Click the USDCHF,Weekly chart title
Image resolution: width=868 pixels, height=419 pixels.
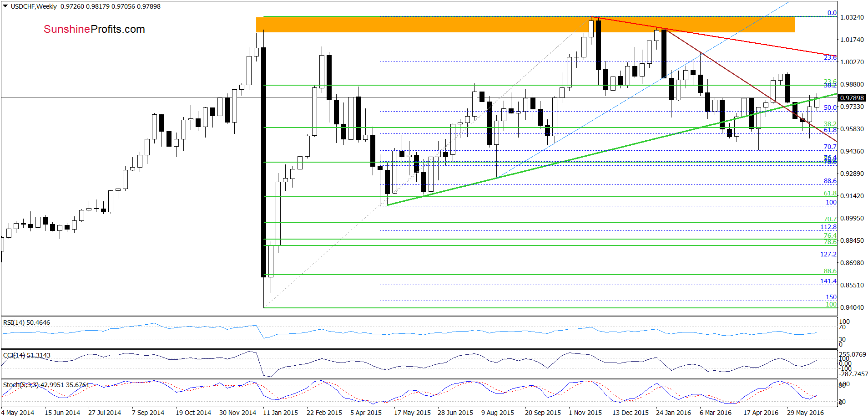coord(34,6)
